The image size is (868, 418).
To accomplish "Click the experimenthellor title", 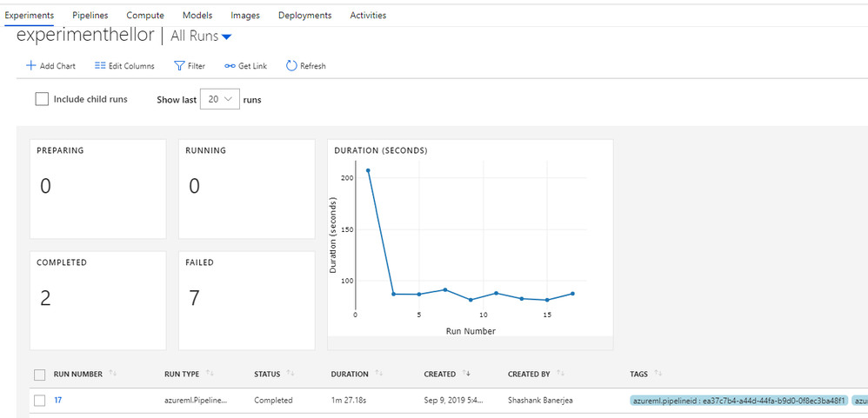I will click(x=85, y=36).
